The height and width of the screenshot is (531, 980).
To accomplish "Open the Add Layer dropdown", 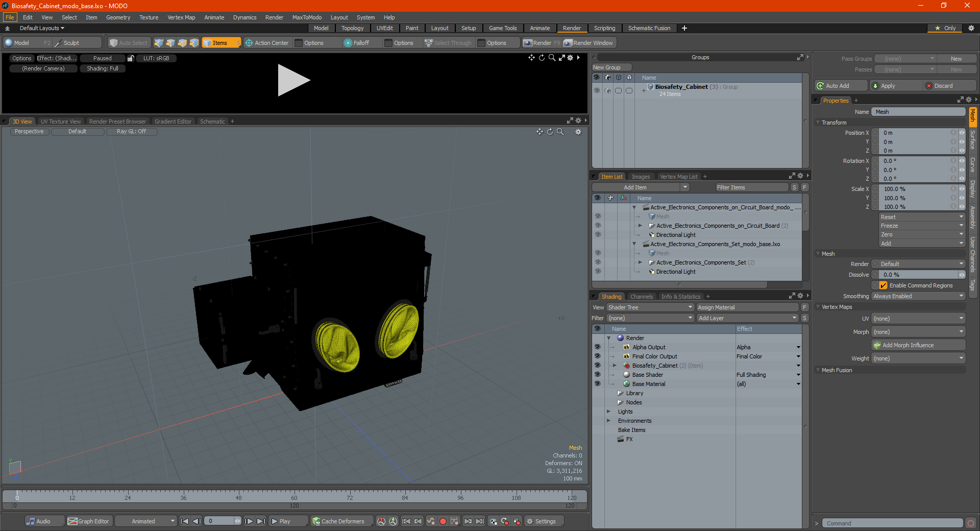I will point(747,318).
